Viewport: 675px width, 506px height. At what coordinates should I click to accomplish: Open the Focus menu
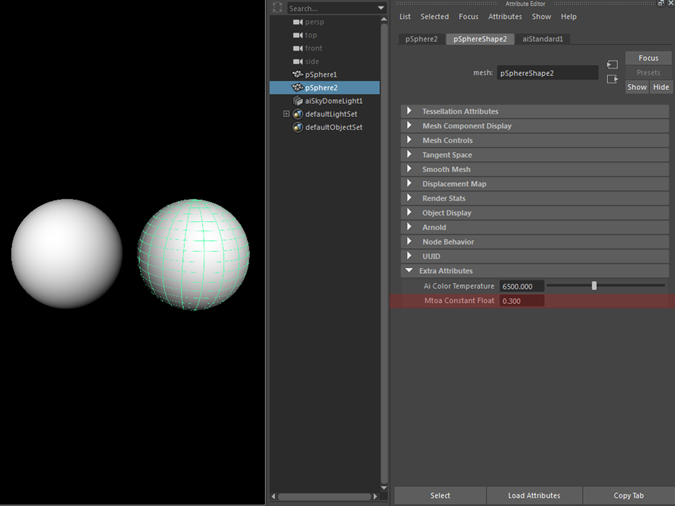(x=468, y=16)
